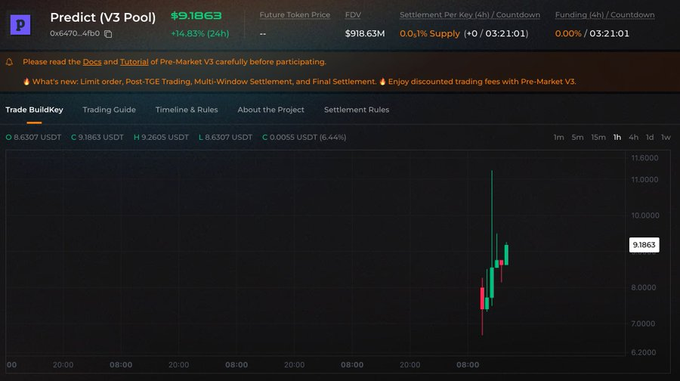Click the O 8.6307 USDT open value
The image size is (680, 381).
[33, 137]
